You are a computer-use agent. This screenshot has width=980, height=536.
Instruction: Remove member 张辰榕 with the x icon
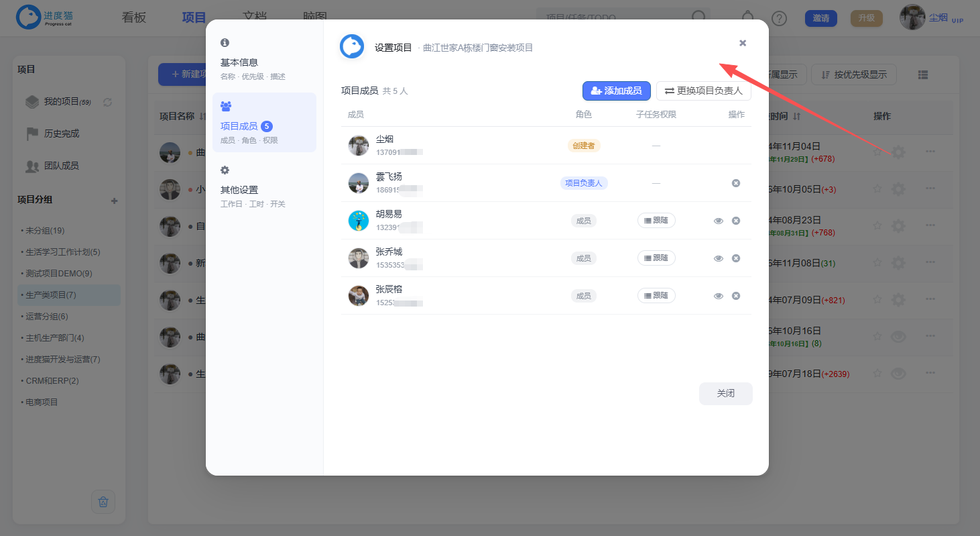pos(736,296)
